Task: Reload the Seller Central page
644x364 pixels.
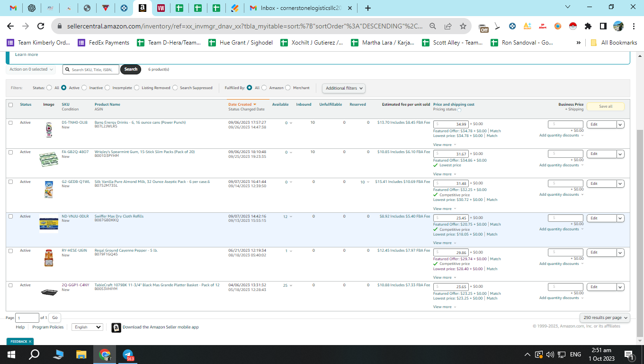Action: [x=41, y=27]
